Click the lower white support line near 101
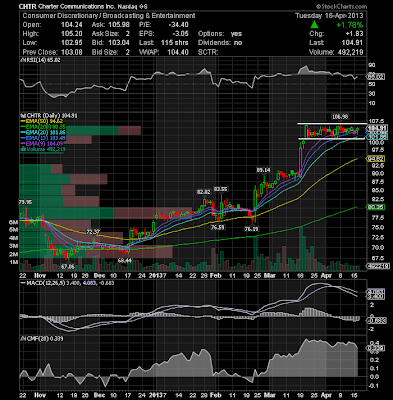Screen dimensions: 393x400 pos(331,138)
